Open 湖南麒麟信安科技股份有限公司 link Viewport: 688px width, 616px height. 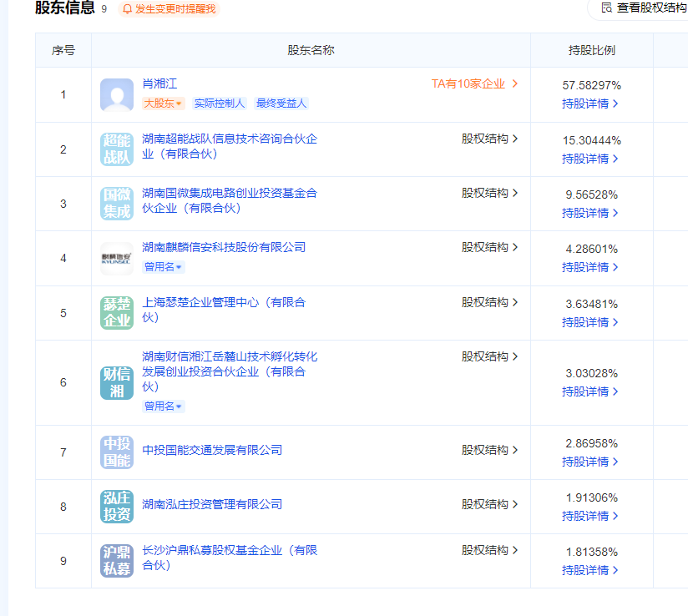click(224, 247)
